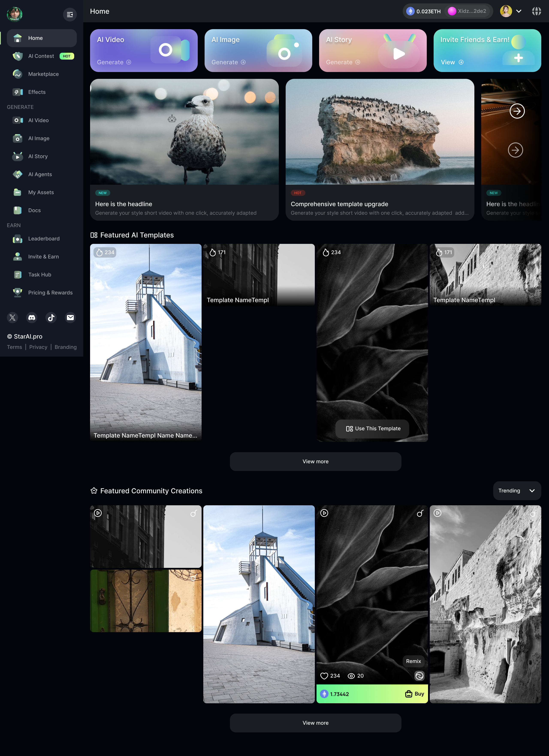Click the X (Twitter) social icon

pos(12,318)
